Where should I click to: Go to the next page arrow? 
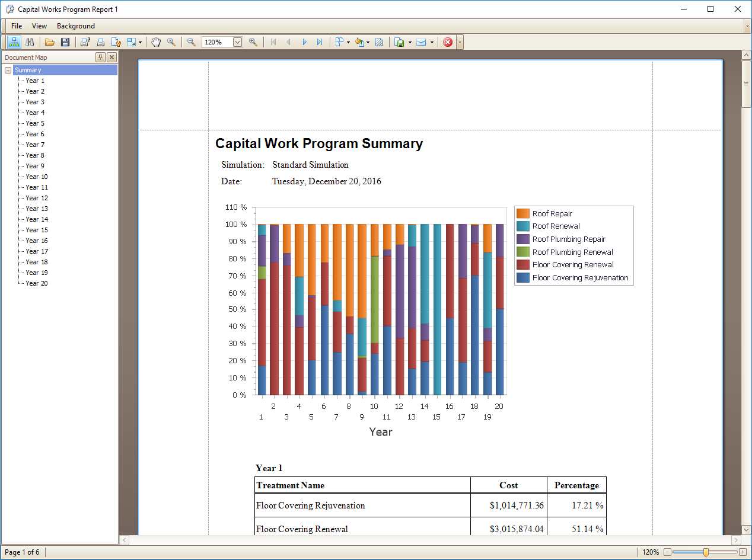coord(304,41)
